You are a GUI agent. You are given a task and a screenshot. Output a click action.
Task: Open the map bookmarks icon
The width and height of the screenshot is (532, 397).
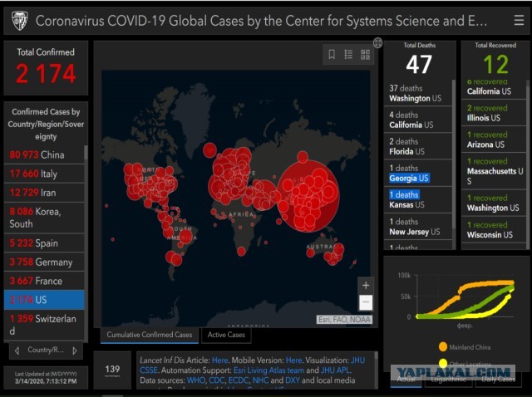(x=332, y=54)
